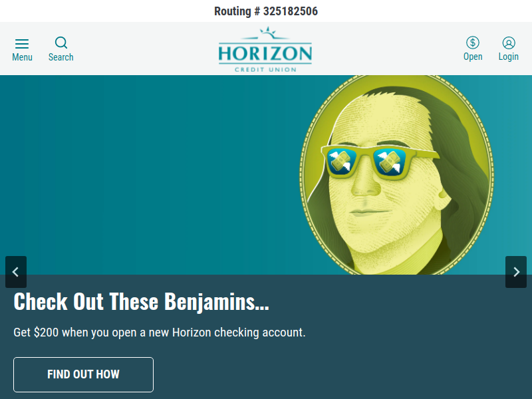This screenshot has height=399, width=532.
Task: Click the Check Out These Benjamins heading
Action: point(141,301)
